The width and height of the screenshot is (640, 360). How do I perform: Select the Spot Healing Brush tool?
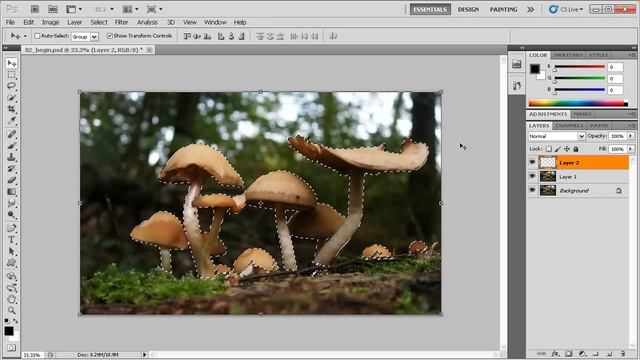[11, 134]
